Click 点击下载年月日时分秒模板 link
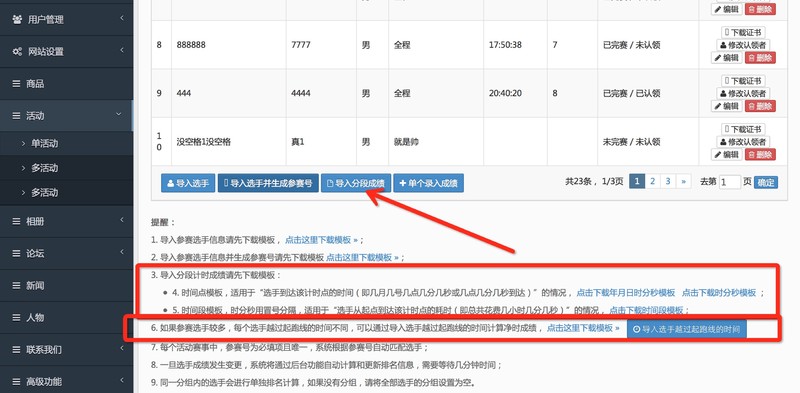The image size is (800, 393). pyautogui.click(x=626, y=293)
